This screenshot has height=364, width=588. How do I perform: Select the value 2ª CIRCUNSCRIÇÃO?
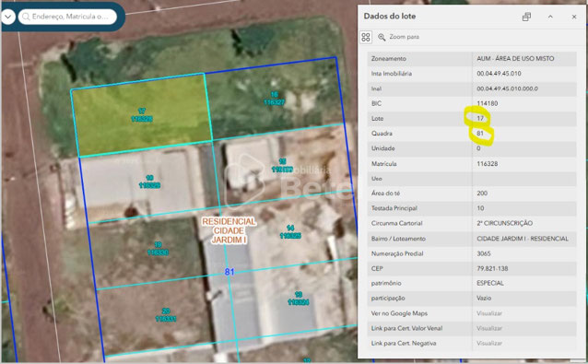[504, 223]
